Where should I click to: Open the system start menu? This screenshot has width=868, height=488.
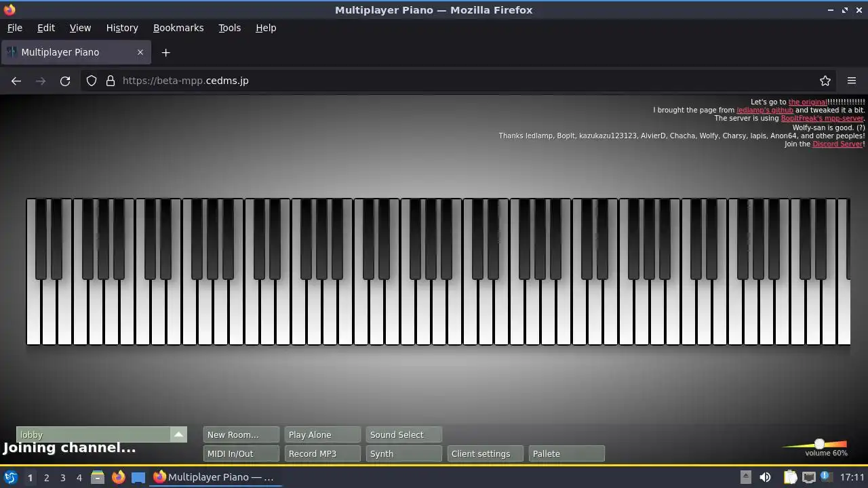[10, 477]
